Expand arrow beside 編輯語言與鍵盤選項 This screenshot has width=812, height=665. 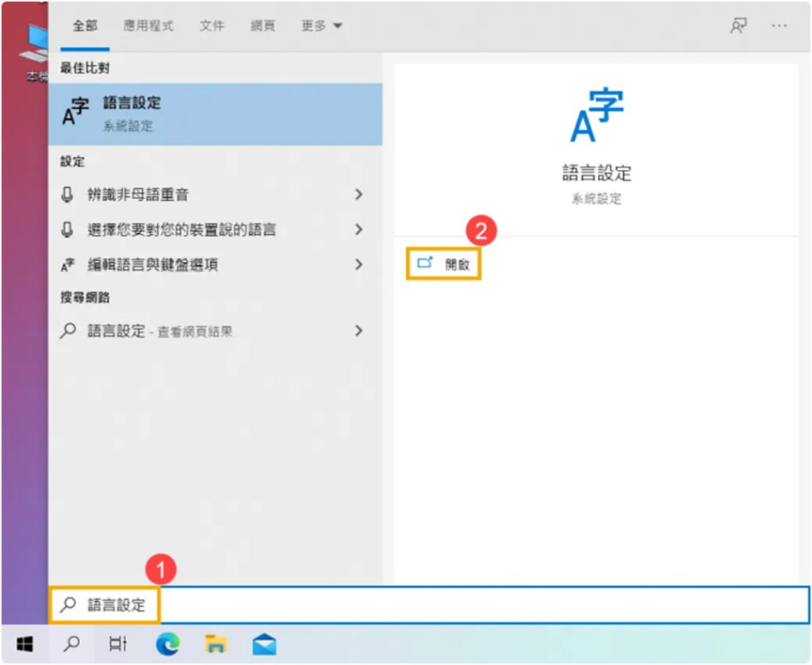coord(358,264)
